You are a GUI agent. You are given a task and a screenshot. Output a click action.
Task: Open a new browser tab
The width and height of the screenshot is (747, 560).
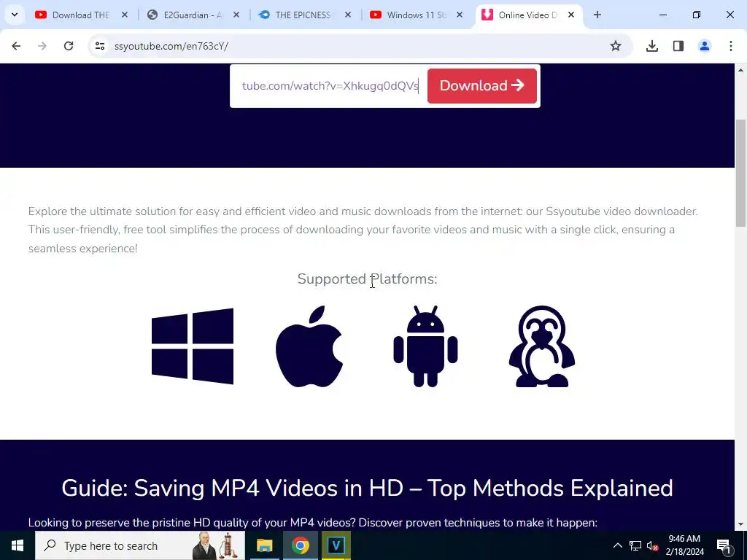(597, 15)
